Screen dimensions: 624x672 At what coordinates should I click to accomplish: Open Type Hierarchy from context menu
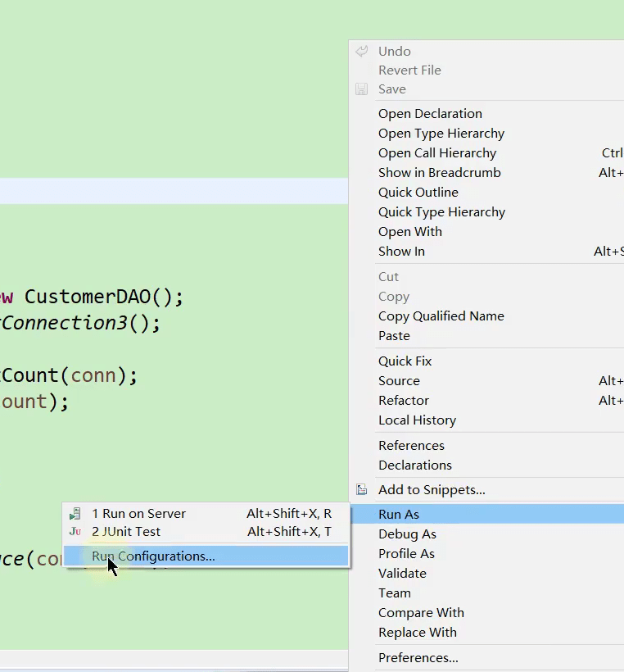[441, 134]
